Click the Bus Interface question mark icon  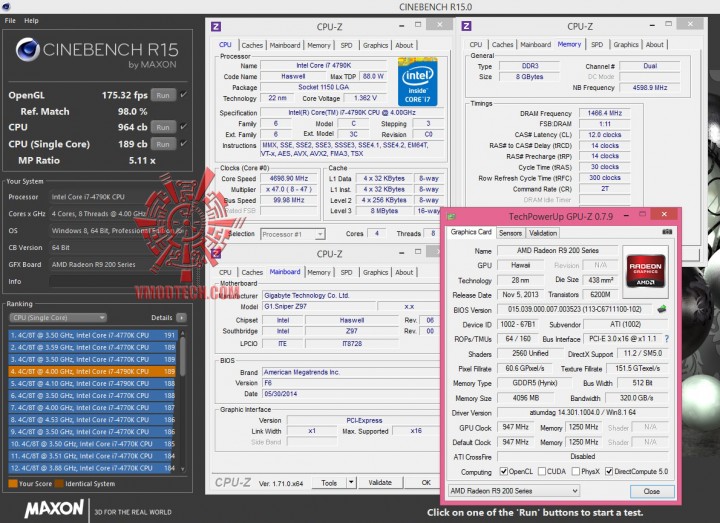click(x=667, y=339)
